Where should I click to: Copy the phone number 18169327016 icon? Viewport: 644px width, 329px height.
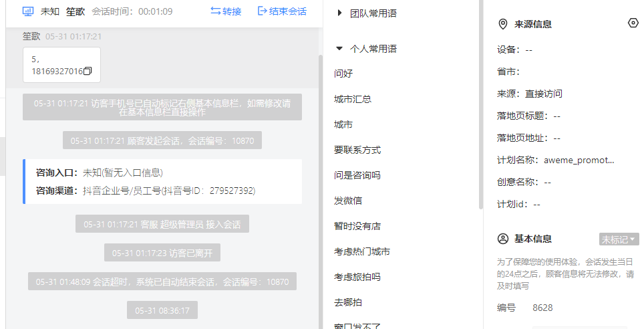[x=88, y=71]
